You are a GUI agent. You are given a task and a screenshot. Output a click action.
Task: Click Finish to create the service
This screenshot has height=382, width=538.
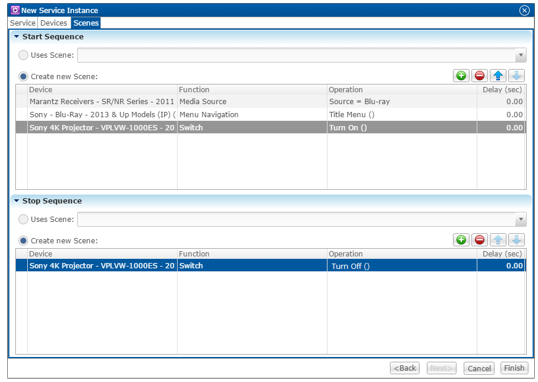514,368
